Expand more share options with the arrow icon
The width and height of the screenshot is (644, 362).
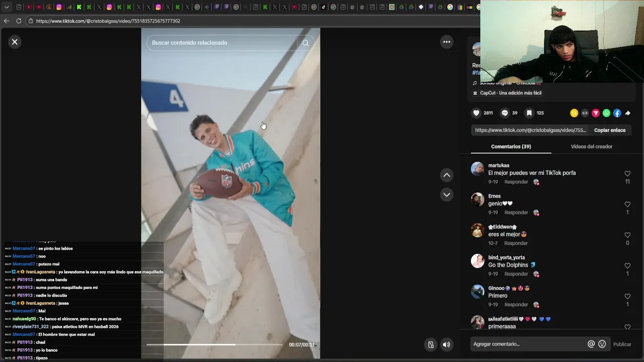(x=628, y=113)
